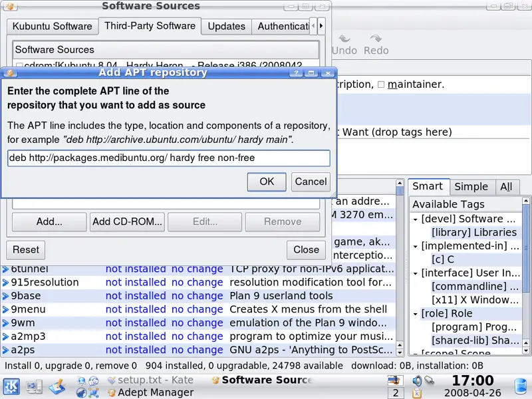The width and height of the screenshot is (532, 399).
Task: Select the [c] C tag
Action: (x=443, y=259)
